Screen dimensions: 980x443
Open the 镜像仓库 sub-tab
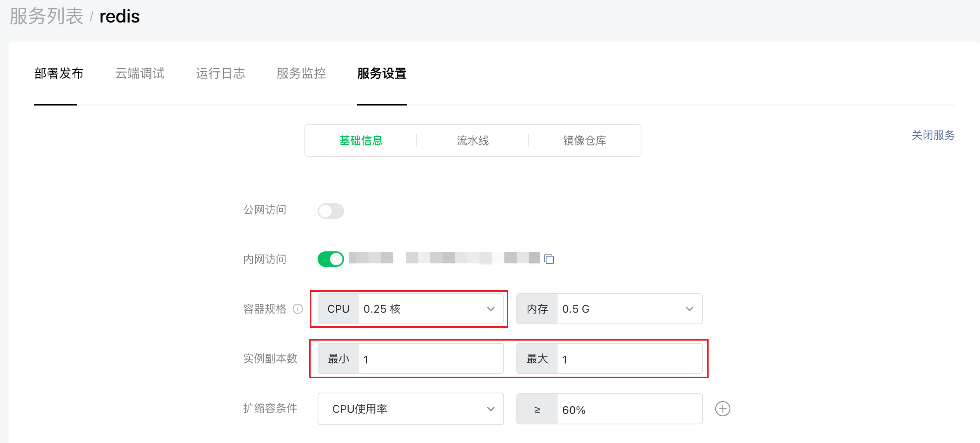pos(584,140)
